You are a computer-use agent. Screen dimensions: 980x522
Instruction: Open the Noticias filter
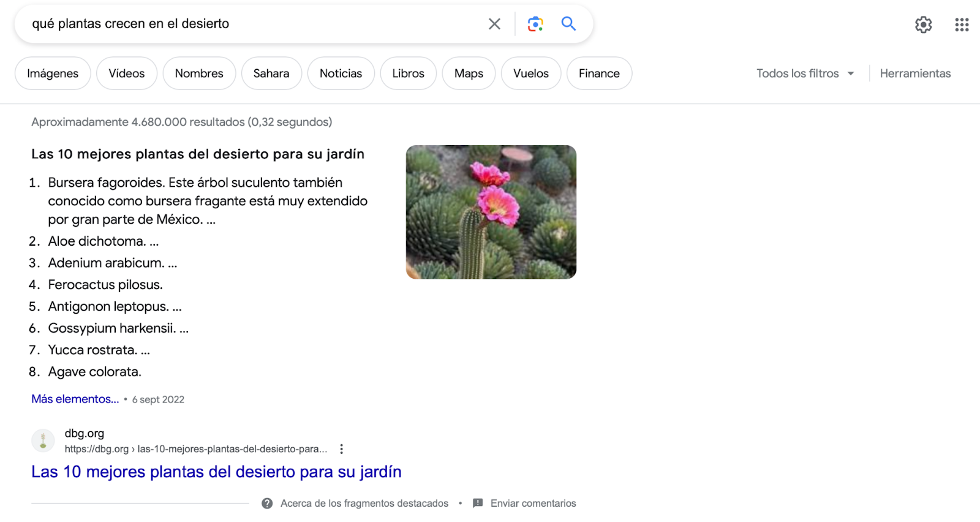[x=341, y=74]
